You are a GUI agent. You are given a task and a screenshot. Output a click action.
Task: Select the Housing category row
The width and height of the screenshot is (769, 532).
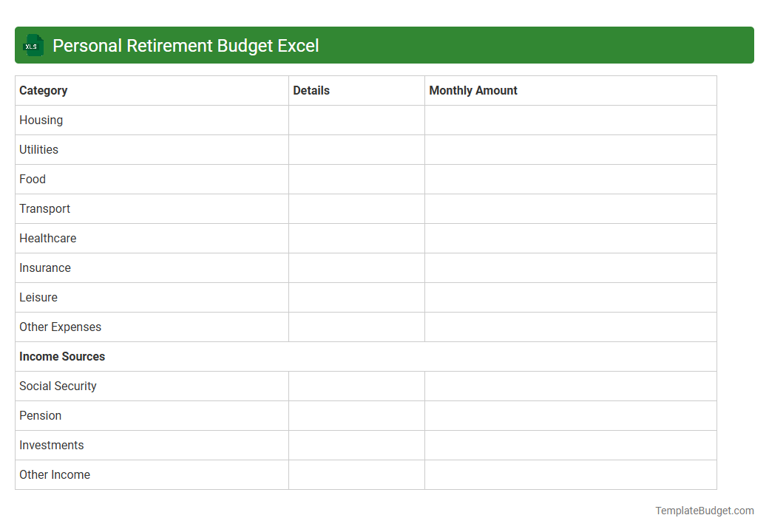click(41, 120)
